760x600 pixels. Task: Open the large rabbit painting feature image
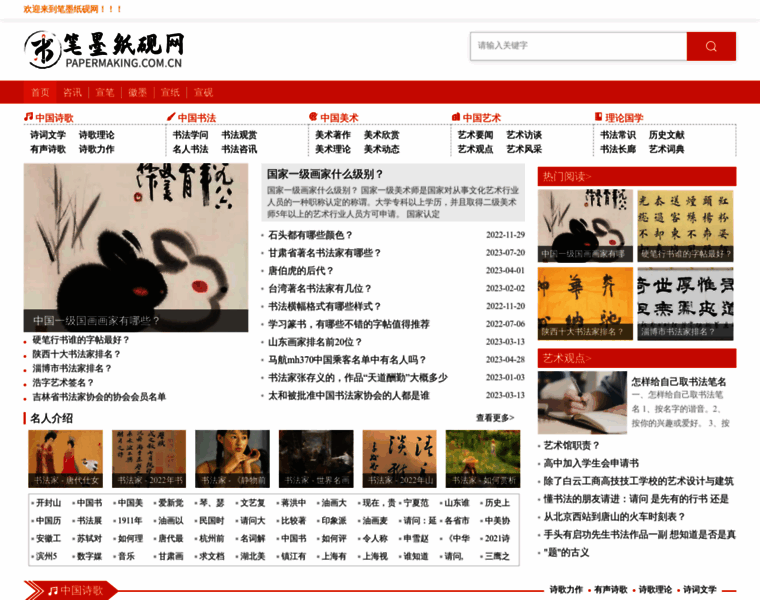coord(136,247)
